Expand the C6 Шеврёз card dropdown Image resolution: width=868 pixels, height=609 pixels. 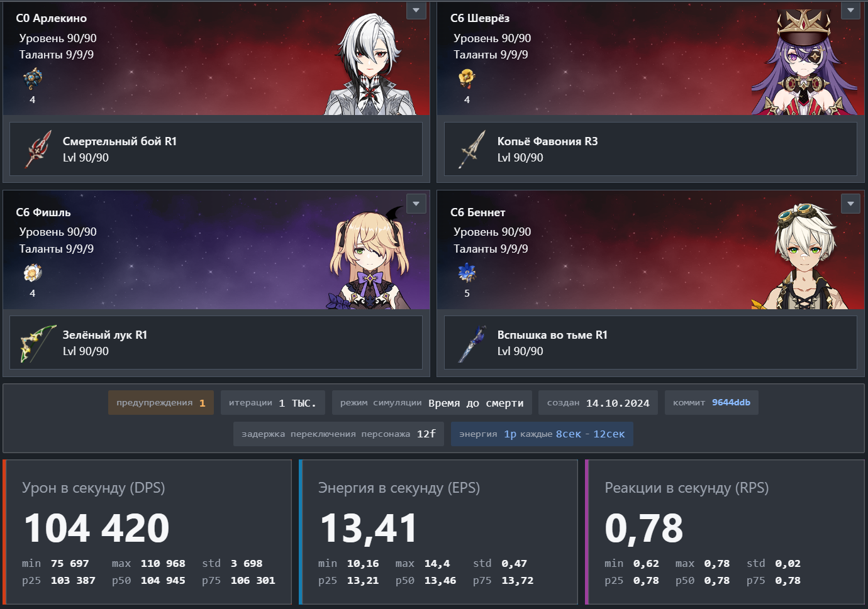pyautogui.click(x=850, y=10)
